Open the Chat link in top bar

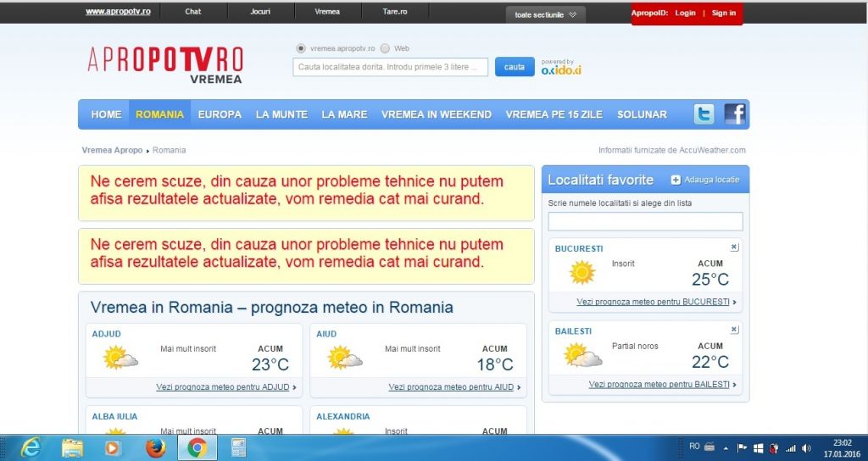(192, 12)
